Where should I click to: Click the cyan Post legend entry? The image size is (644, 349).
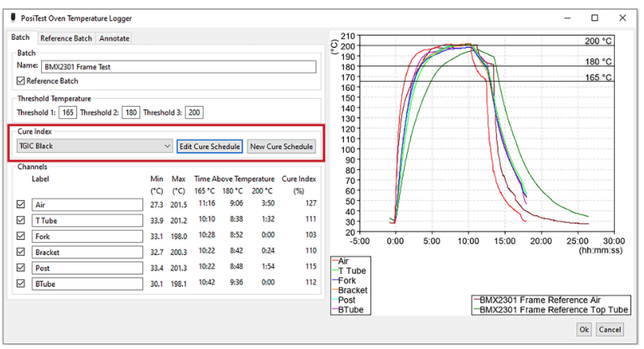tap(344, 300)
